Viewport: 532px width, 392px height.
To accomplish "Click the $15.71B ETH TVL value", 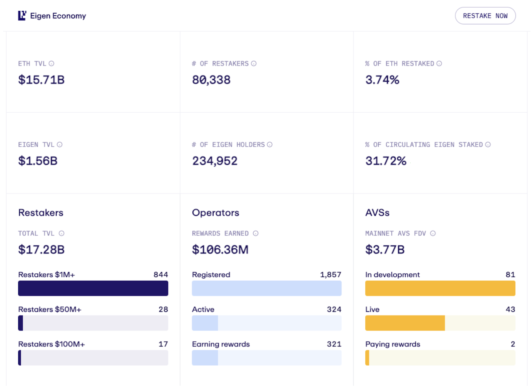I will click(x=42, y=80).
